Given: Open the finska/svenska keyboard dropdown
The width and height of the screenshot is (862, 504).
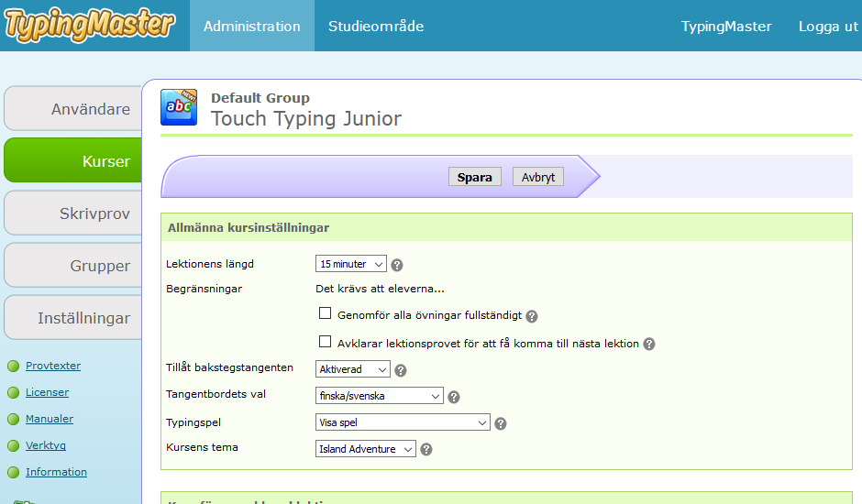Looking at the screenshot, I should pyautogui.click(x=380, y=396).
